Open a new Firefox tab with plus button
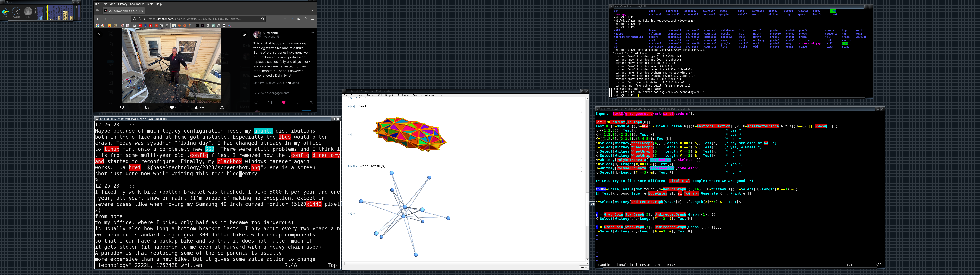The width and height of the screenshot is (980, 275). 149,11
